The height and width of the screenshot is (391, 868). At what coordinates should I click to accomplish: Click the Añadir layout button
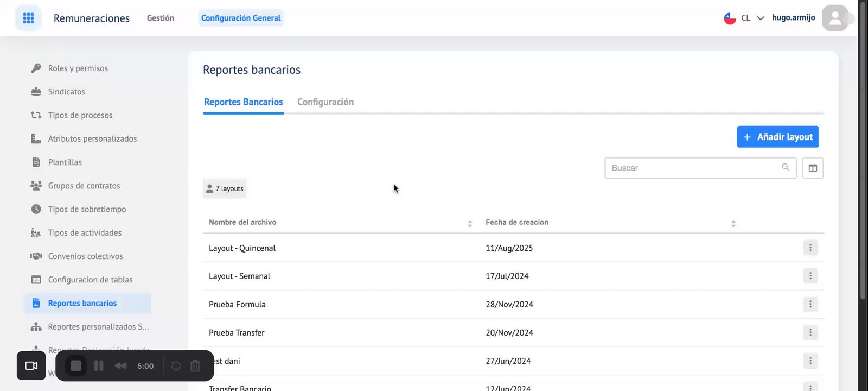click(777, 137)
